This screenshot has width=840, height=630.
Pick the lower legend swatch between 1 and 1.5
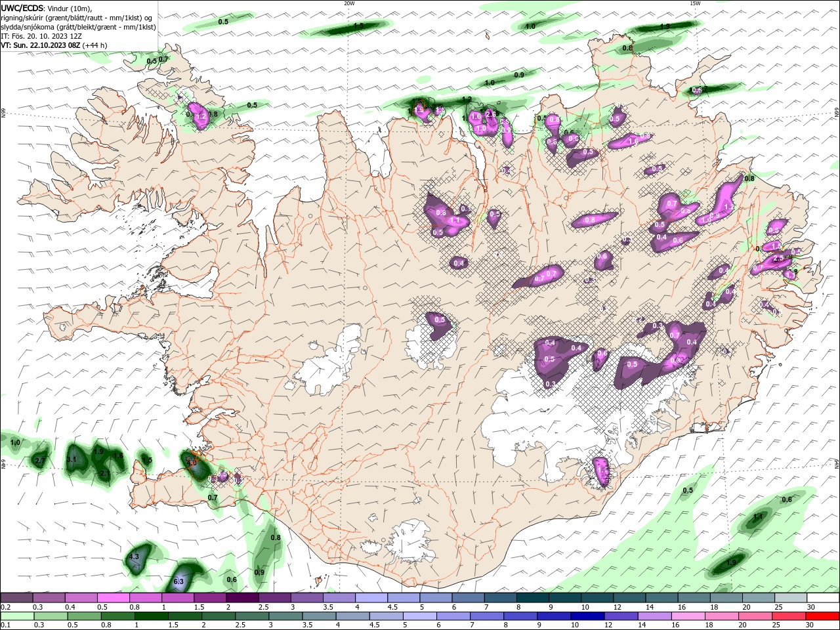151,616
